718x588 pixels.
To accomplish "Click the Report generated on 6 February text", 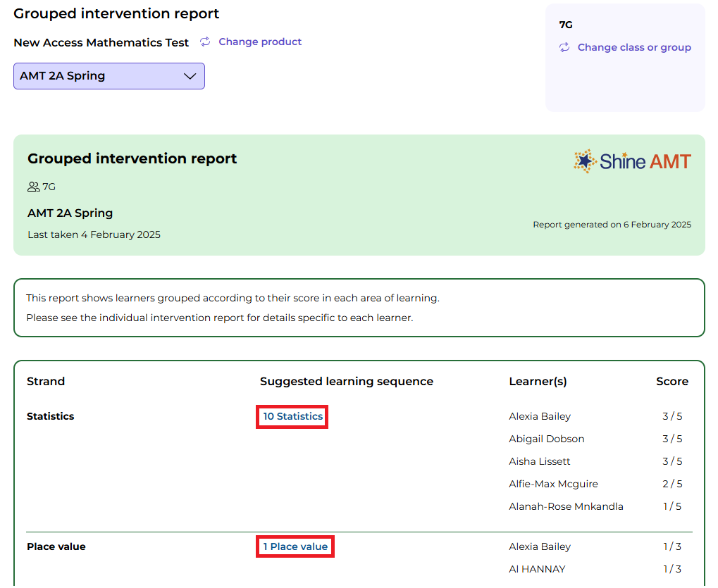I will pyautogui.click(x=612, y=225).
